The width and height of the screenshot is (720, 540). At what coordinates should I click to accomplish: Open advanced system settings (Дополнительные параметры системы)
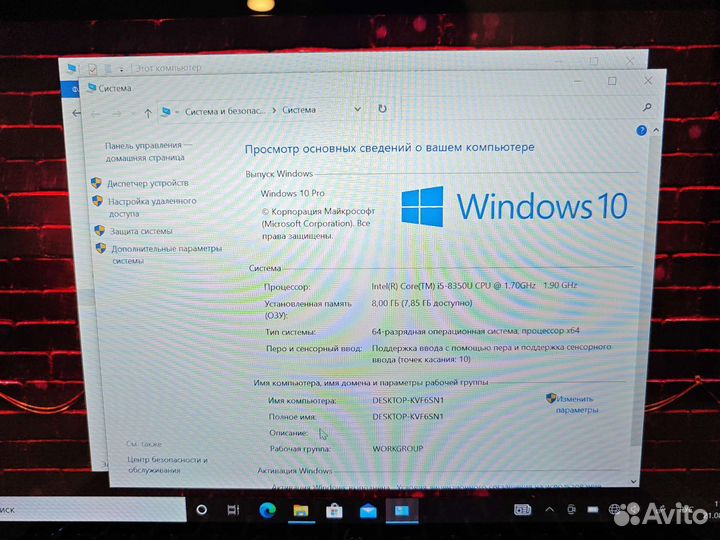pyautogui.click(x=166, y=254)
